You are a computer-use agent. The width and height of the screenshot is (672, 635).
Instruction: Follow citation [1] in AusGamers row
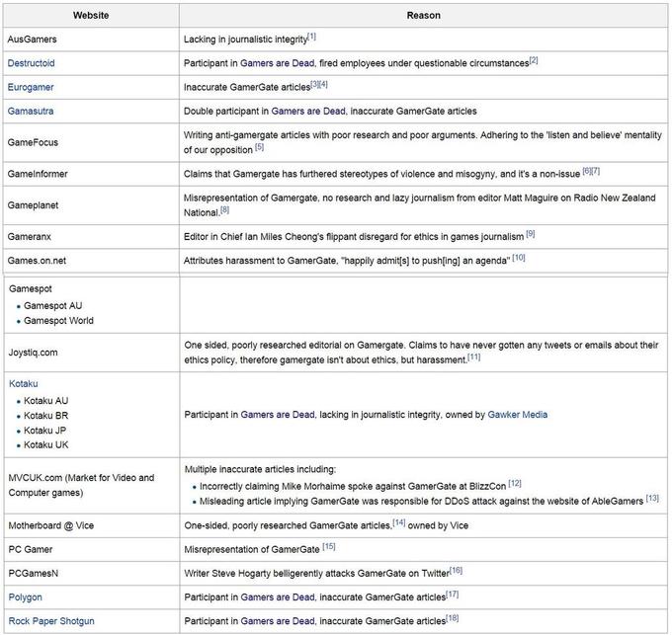point(312,37)
